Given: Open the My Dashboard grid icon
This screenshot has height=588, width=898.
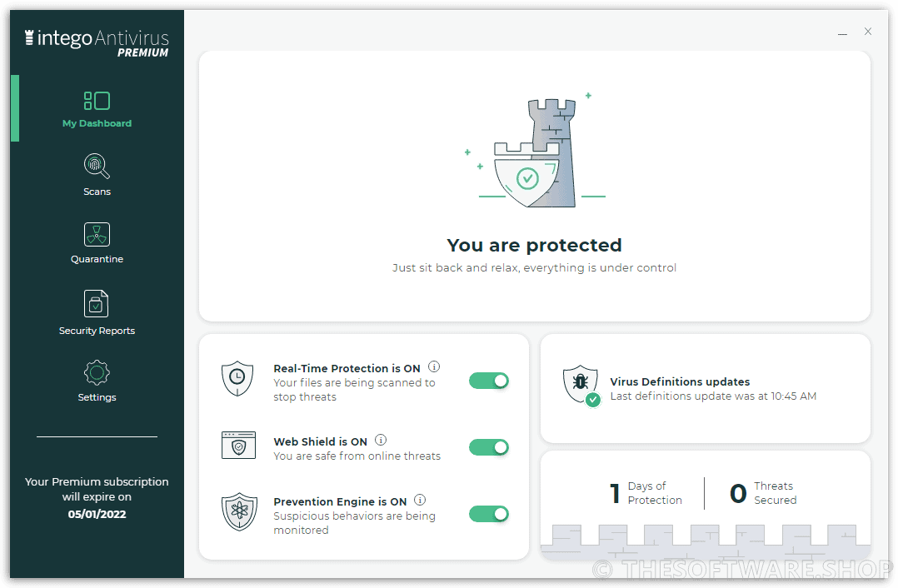Looking at the screenshot, I should pos(97,101).
